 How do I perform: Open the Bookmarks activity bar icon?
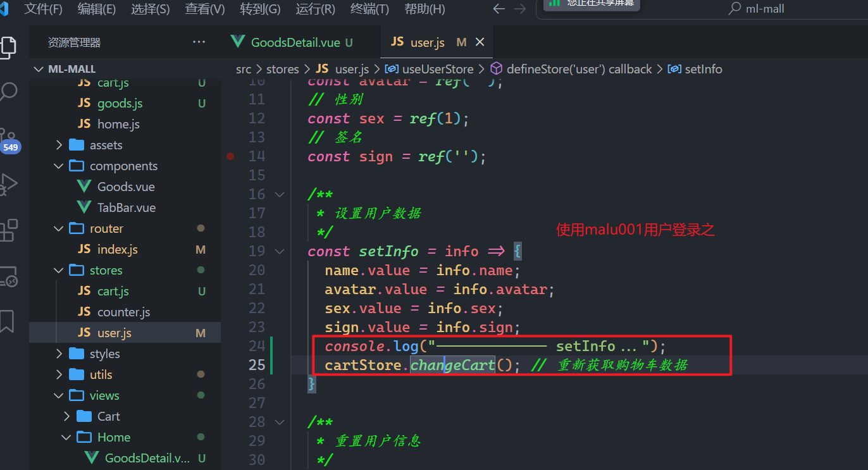pos(7,321)
